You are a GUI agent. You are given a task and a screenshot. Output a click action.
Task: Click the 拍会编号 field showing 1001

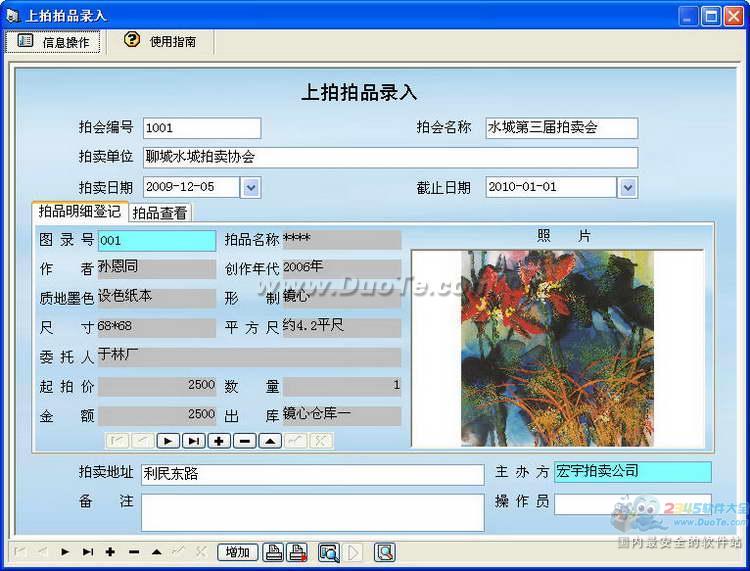pos(202,128)
